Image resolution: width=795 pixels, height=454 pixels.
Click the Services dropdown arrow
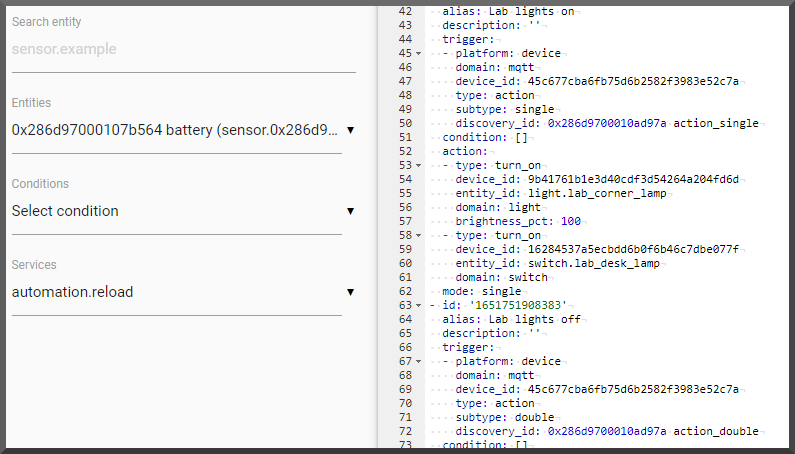[x=350, y=292]
